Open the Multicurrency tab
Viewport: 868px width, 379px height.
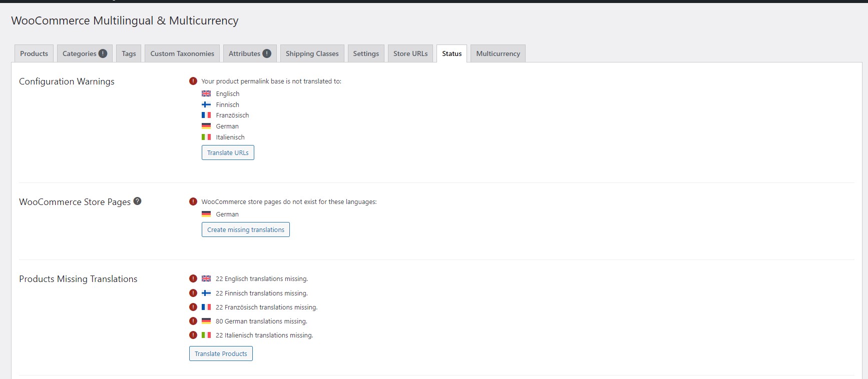point(498,53)
